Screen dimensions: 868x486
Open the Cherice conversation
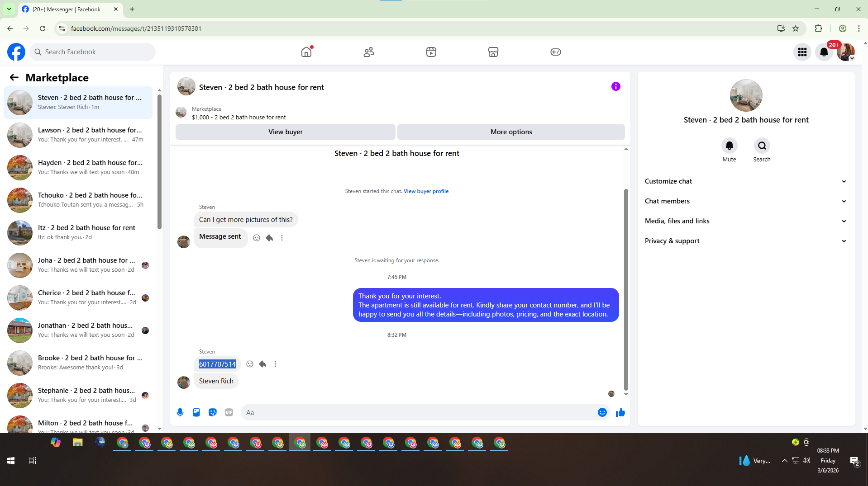pos(78,297)
